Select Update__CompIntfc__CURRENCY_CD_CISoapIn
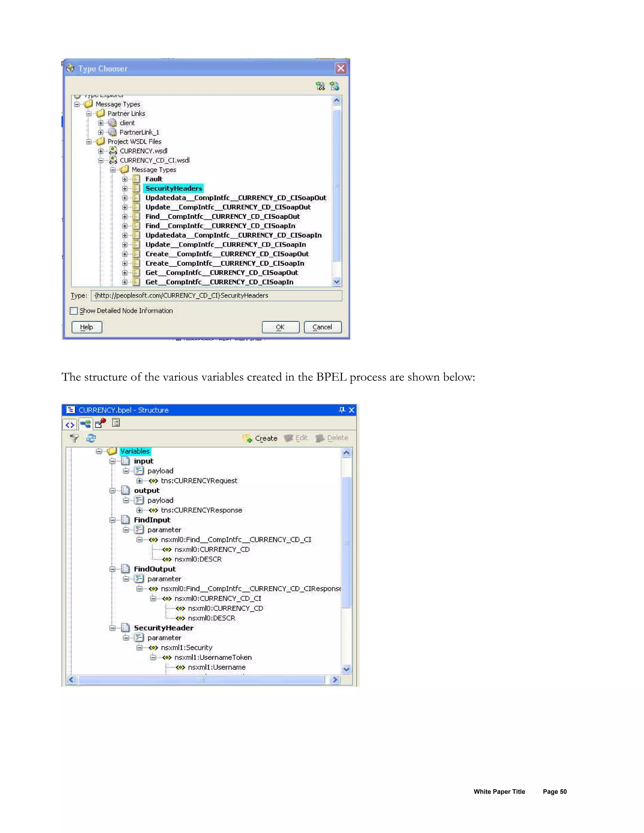Screen dimensions: 644x833 pyautogui.click(x=225, y=245)
